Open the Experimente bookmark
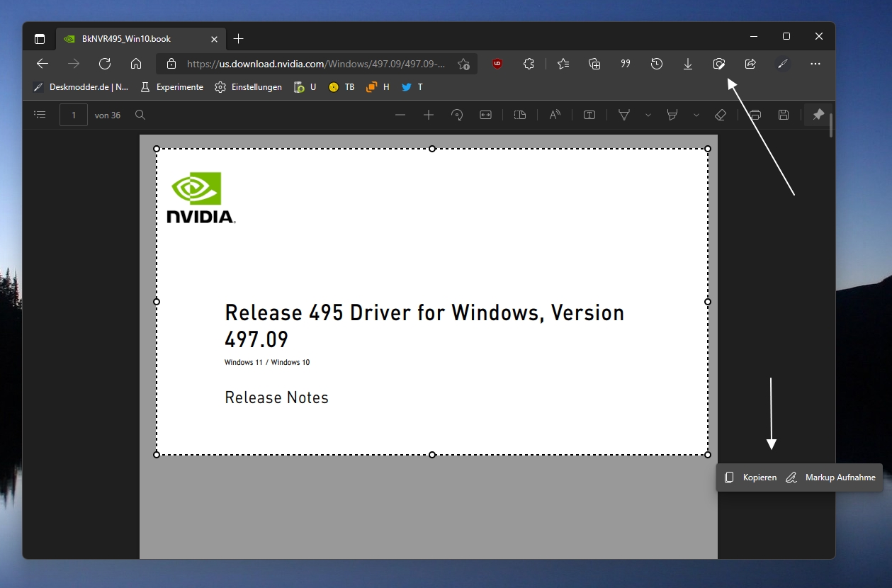892x588 pixels. click(171, 87)
